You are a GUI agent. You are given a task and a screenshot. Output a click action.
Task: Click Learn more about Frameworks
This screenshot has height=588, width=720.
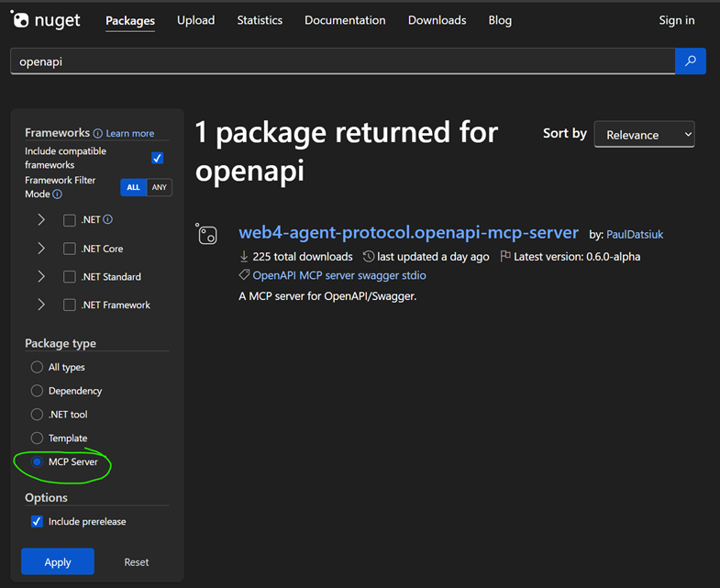pos(130,133)
